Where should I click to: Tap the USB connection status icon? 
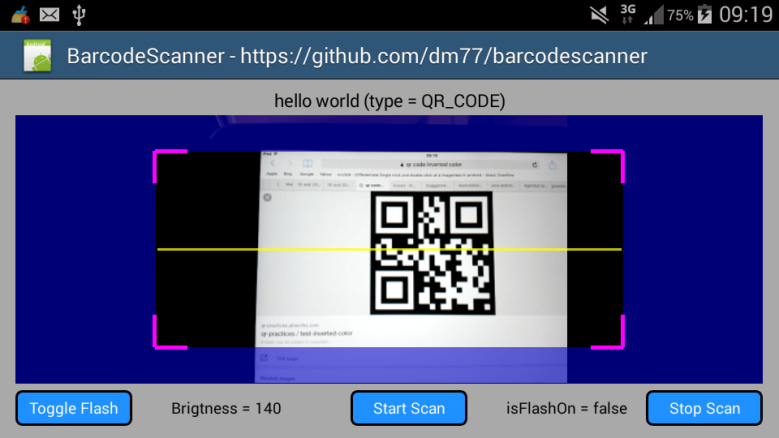[x=79, y=14]
